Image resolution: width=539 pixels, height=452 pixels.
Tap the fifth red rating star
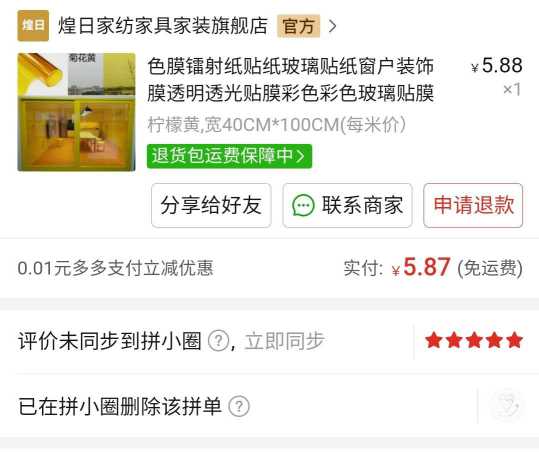[514, 340]
